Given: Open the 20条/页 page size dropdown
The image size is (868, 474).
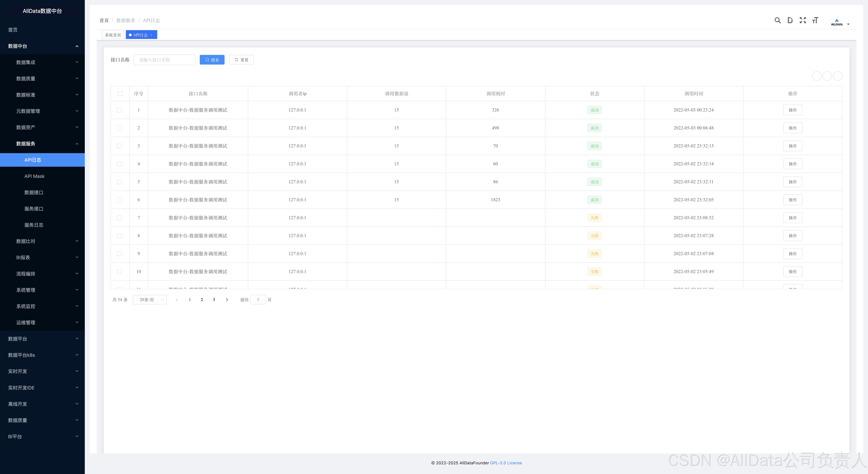Looking at the screenshot, I should pyautogui.click(x=150, y=300).
